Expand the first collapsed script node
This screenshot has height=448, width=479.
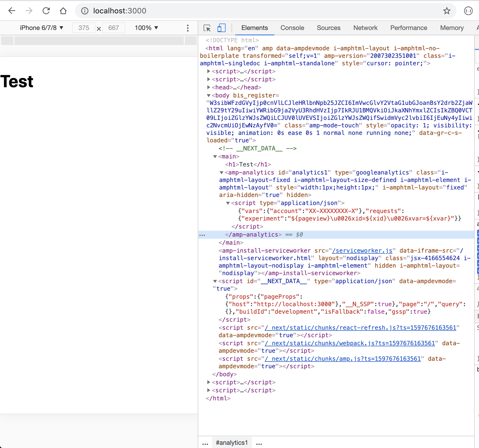point(209,71)
